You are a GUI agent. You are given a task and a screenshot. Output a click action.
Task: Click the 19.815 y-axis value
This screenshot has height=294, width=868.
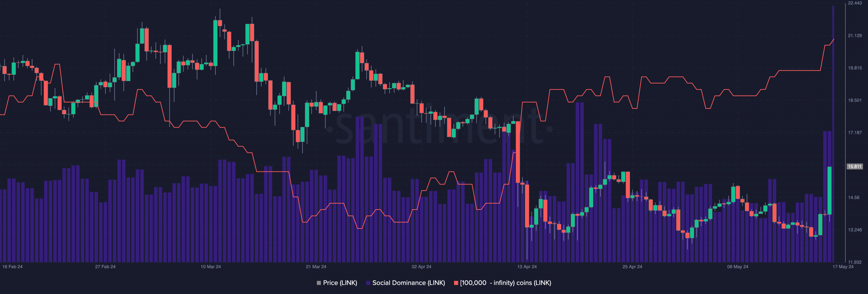point(855,68)
